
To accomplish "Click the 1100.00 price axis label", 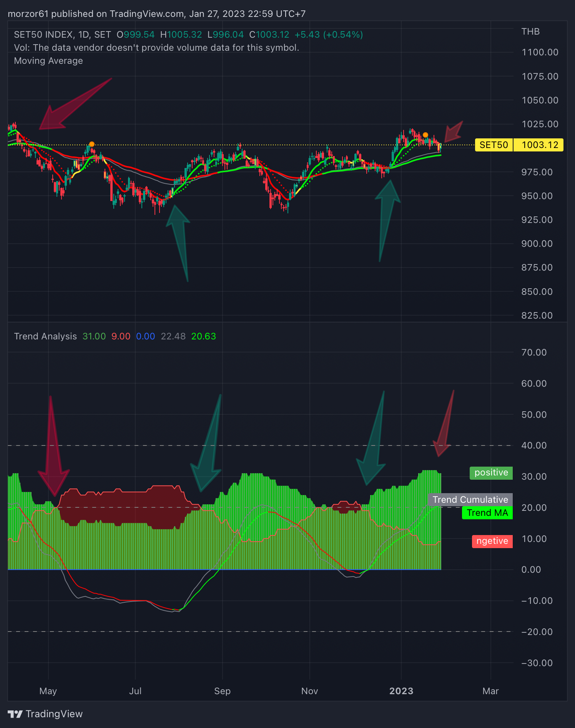I will (x=540, y=52).
